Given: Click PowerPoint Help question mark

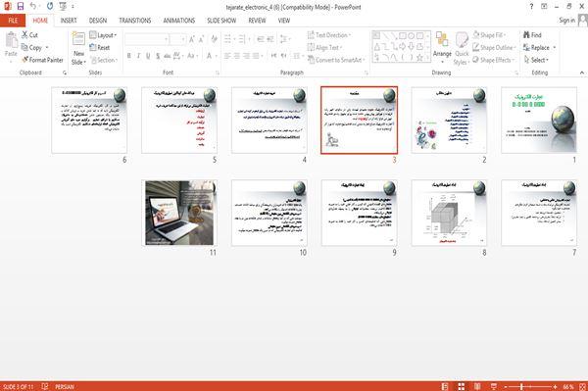Looking at the screenshot, I should 531,7.
